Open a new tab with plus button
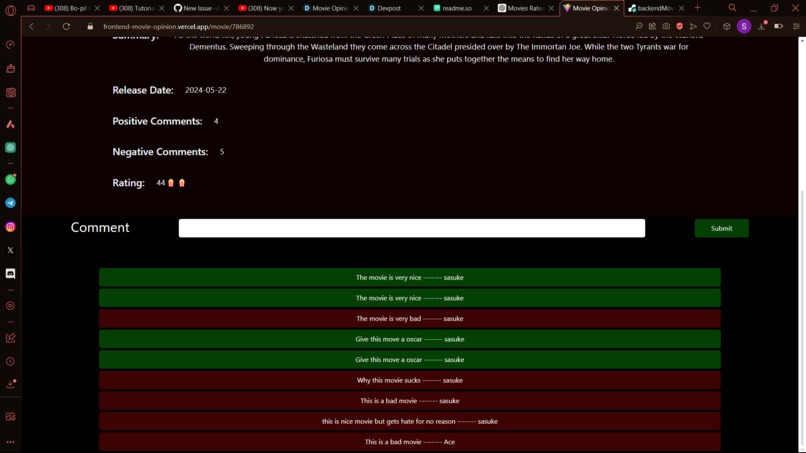 click(x=698, y=8)
